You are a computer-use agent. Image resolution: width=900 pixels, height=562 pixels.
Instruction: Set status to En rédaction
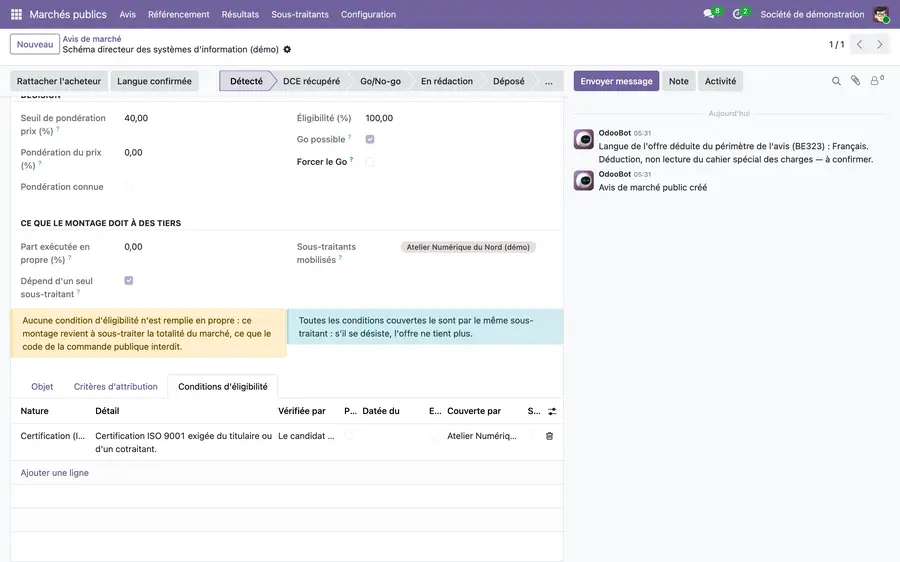coord(447,81)
